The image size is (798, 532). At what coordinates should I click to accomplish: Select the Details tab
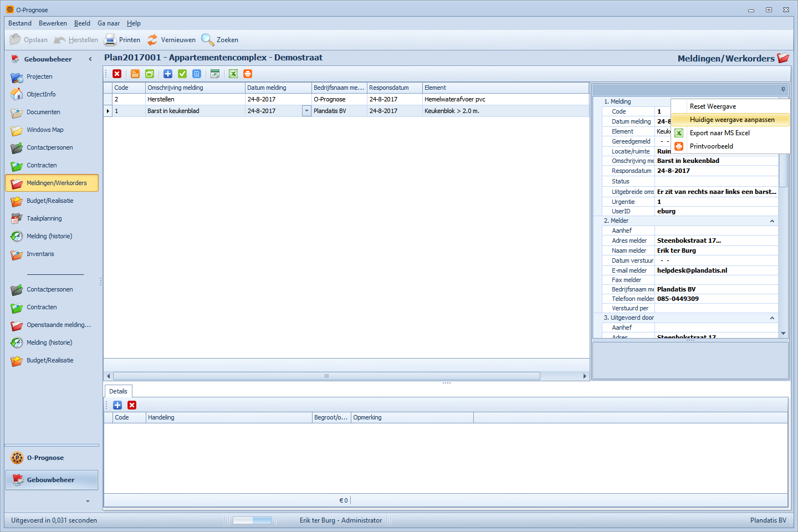coord(118,391)
